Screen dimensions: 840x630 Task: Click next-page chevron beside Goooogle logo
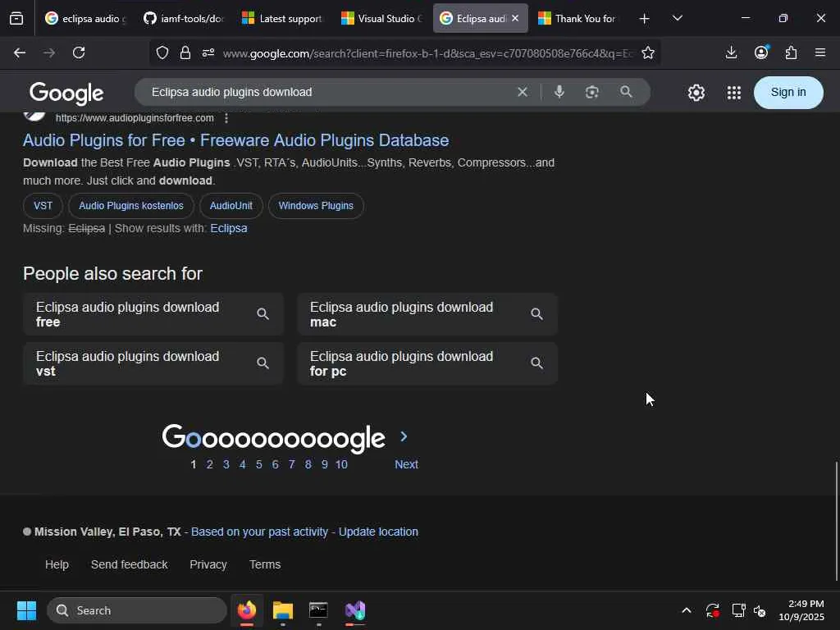coord(404,436)
